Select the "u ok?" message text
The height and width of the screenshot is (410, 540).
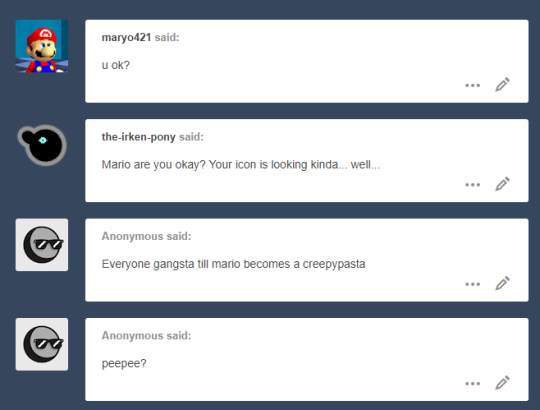[116, 65]
